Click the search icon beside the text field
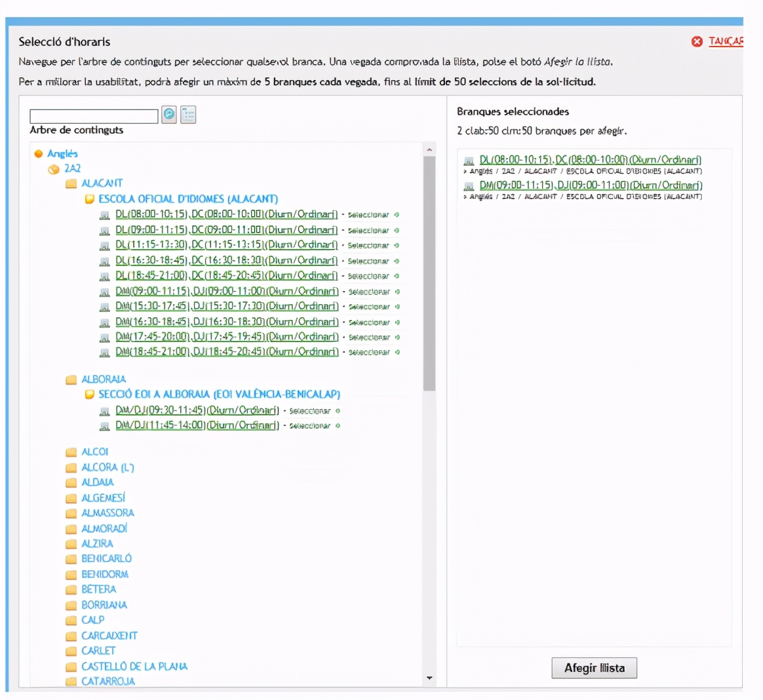Image resolution: width=763 pixels, height=700 pixels. click(169, 115)
